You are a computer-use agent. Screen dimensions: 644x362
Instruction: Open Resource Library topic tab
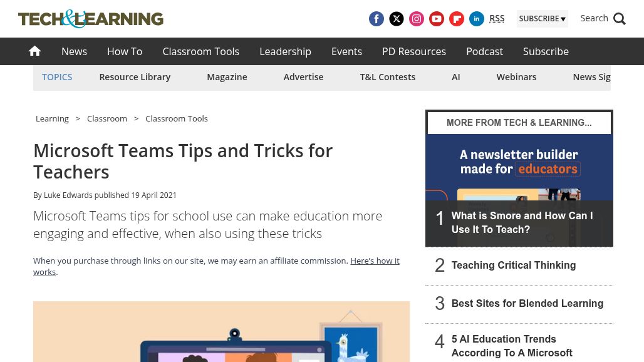click(x=135, y=77)
